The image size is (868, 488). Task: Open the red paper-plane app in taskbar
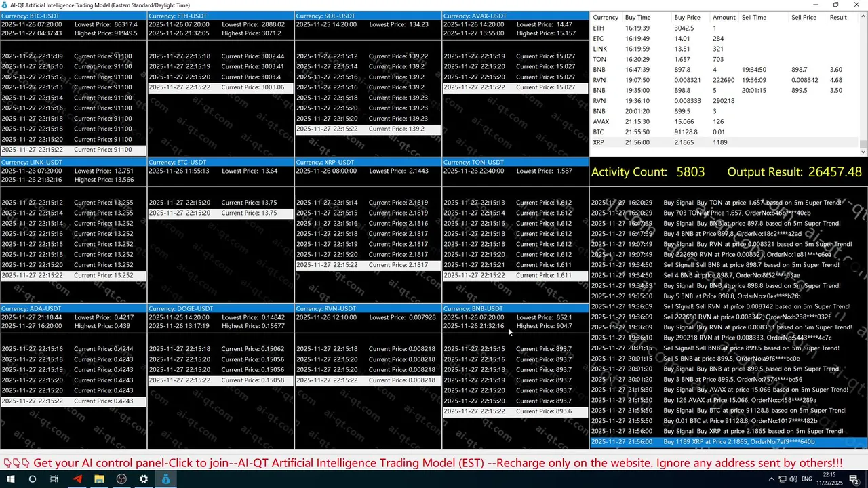coord(77,479)
